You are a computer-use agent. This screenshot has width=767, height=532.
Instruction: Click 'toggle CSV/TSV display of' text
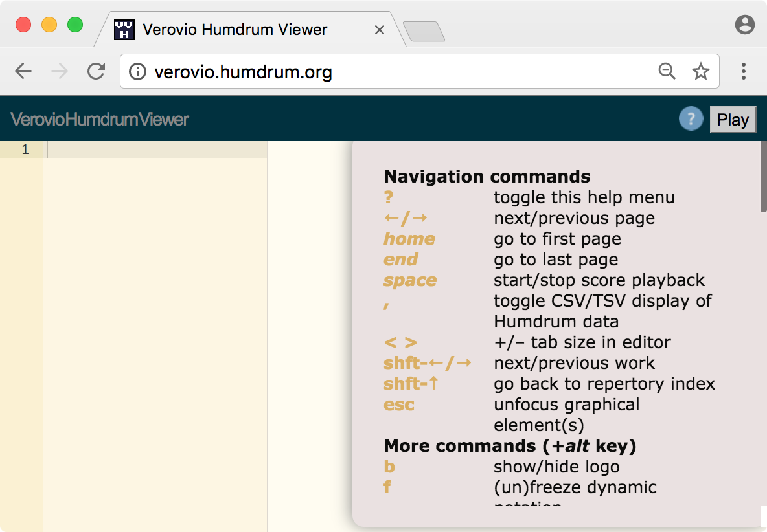pos(602,301)
